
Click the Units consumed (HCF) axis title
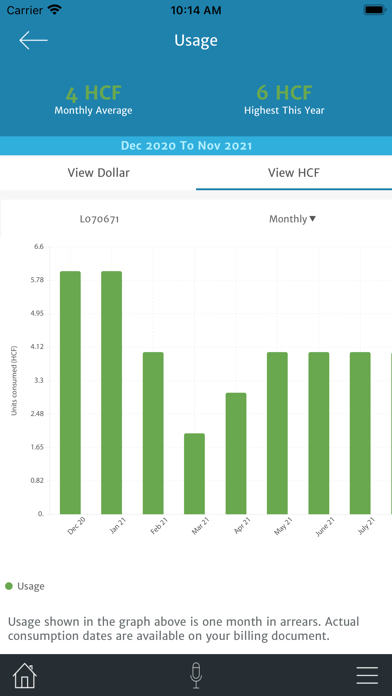(x=14, y=380)
